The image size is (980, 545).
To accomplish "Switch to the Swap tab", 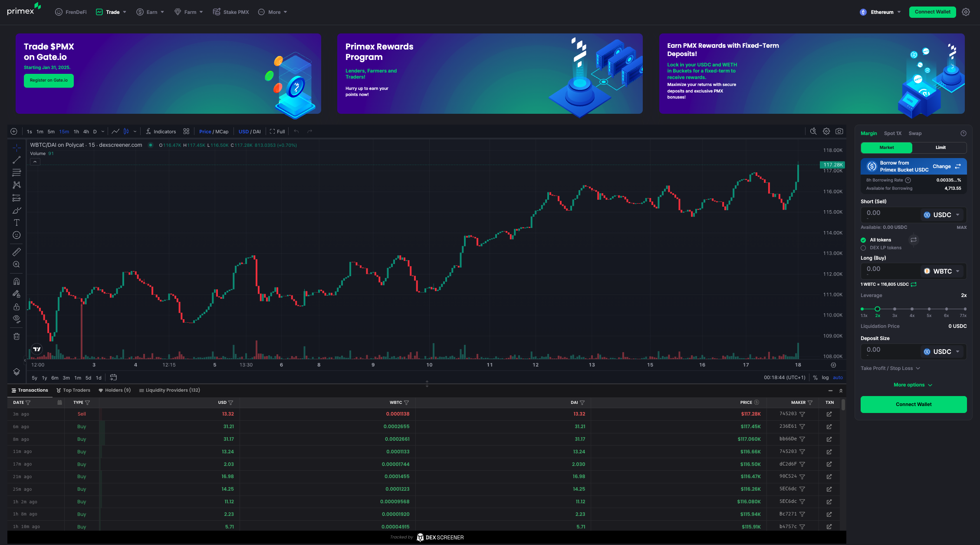I will (915, 133).
